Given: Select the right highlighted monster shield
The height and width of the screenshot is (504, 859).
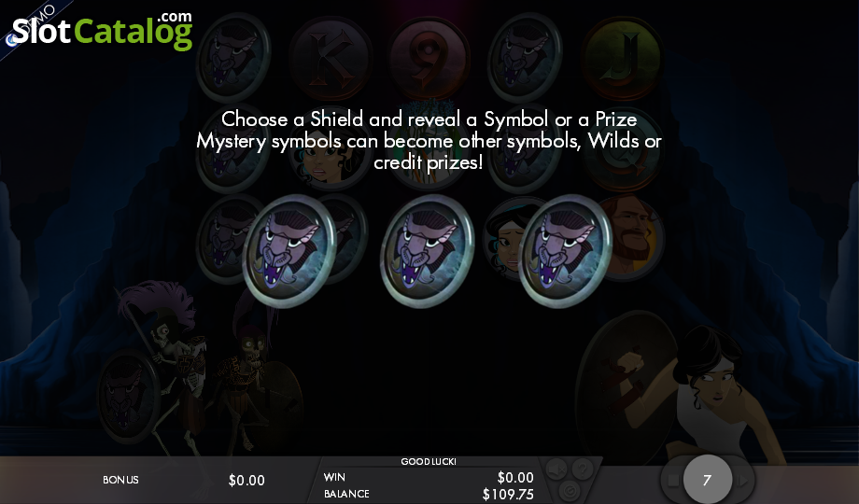Looking at the screenshot, I should [x=566, y=251].
